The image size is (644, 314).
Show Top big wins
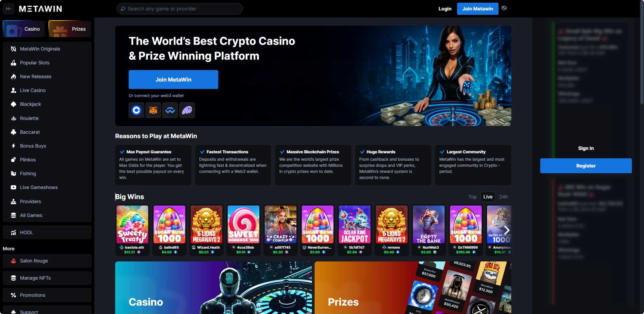473,197
